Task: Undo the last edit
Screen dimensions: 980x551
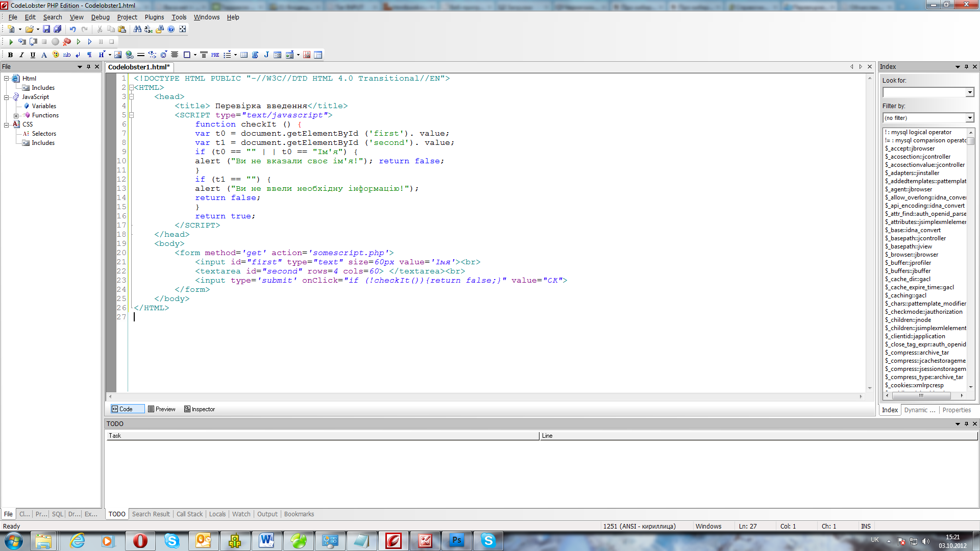Action: [x=72, y=29]
